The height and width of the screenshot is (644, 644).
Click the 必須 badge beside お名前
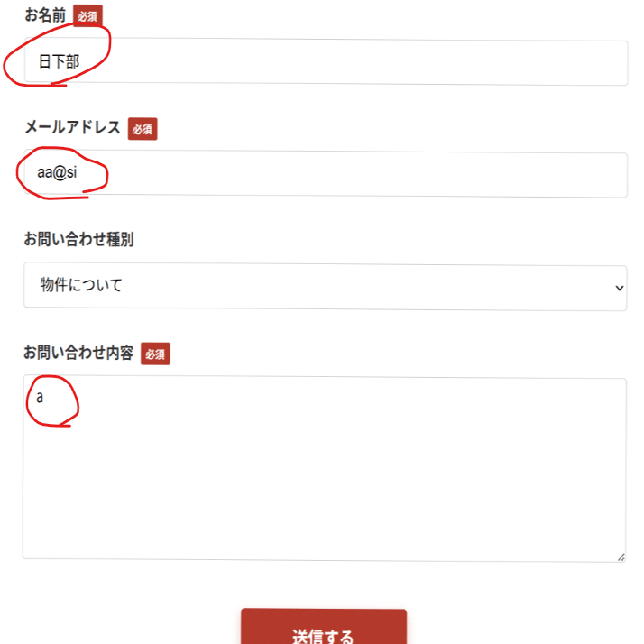pos(87,16)
